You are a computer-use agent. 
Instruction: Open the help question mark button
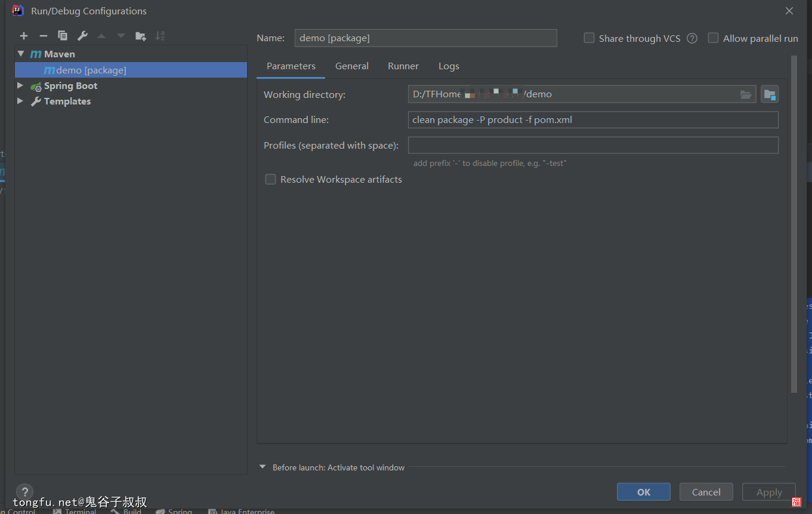point(24,492)
